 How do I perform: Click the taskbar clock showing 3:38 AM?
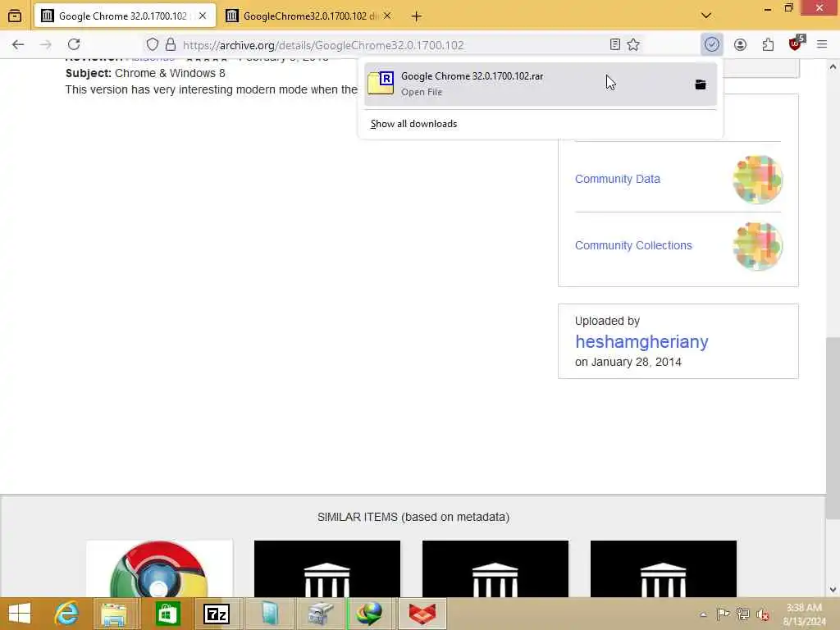pyautogui.click(x=804, y=614)
